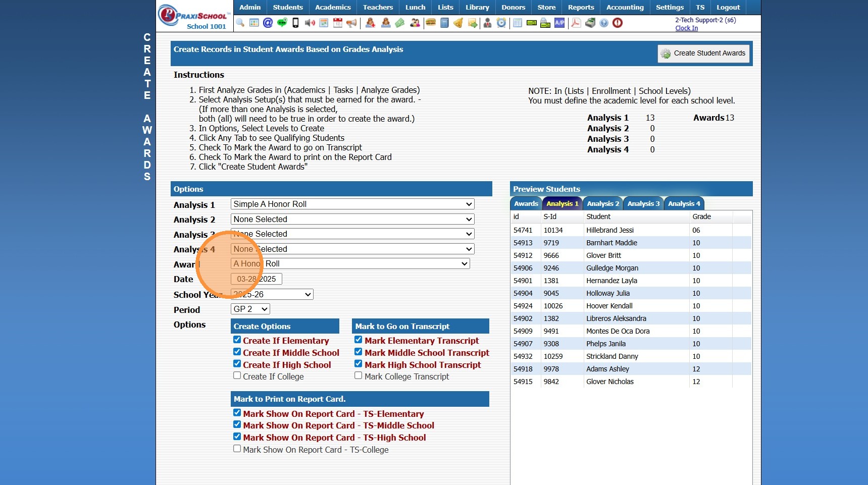Image resolution: width=868 pixels, height=485 pixels.
Task: Uncheck Create If Elementary checkbox
Action: tap(237, 340)
